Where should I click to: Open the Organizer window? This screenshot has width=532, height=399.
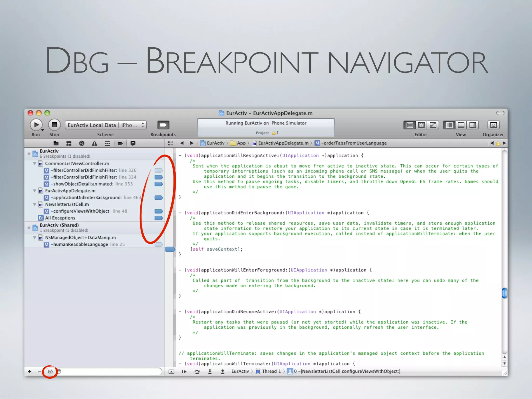[493, 125]
